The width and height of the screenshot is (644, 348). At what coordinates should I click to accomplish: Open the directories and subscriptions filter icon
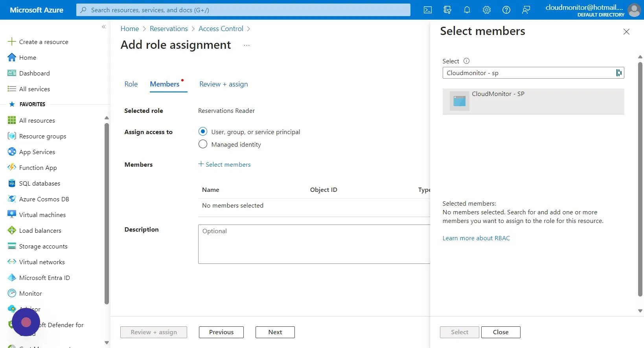447,10
